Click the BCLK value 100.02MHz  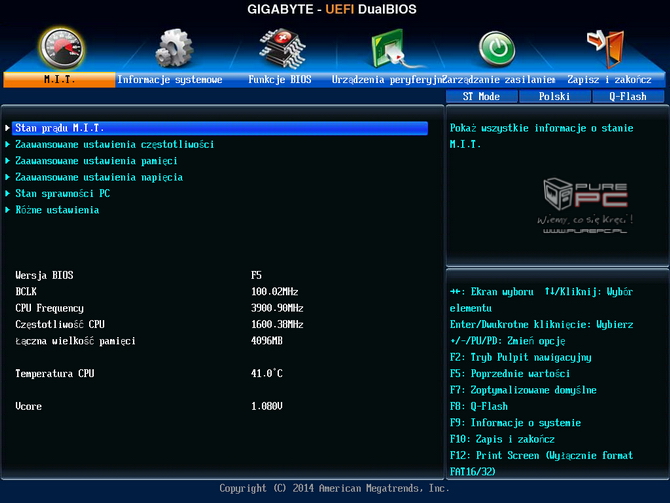click(275, 291)
